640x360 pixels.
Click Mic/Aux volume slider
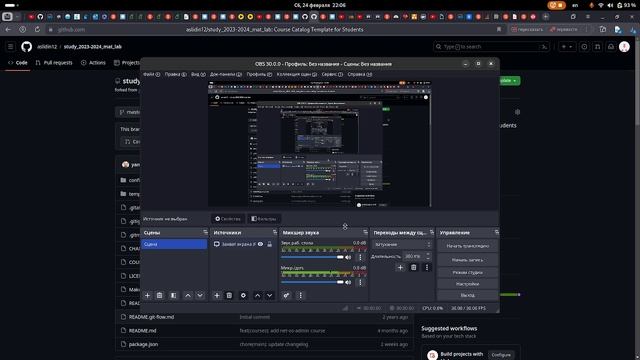point(312,282)
